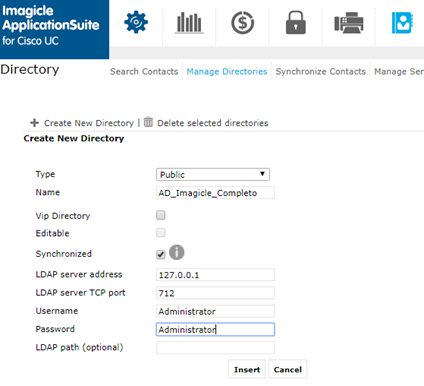Image resolution: width=424 pixels, height=386 pixels.
Task: Select the Manage Directories tab
Action: [x=227, y=71]
